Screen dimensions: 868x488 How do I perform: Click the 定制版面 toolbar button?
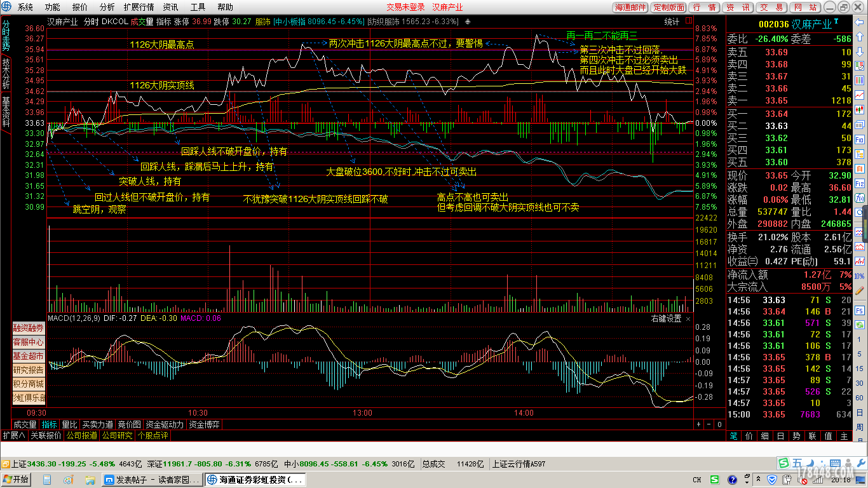[x=668, y=7]
